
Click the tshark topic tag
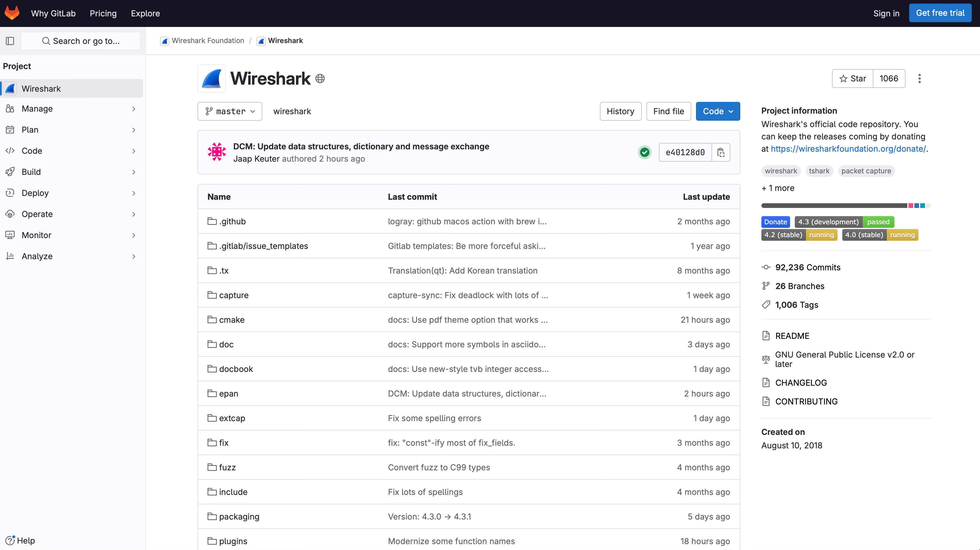pos(819,171)
